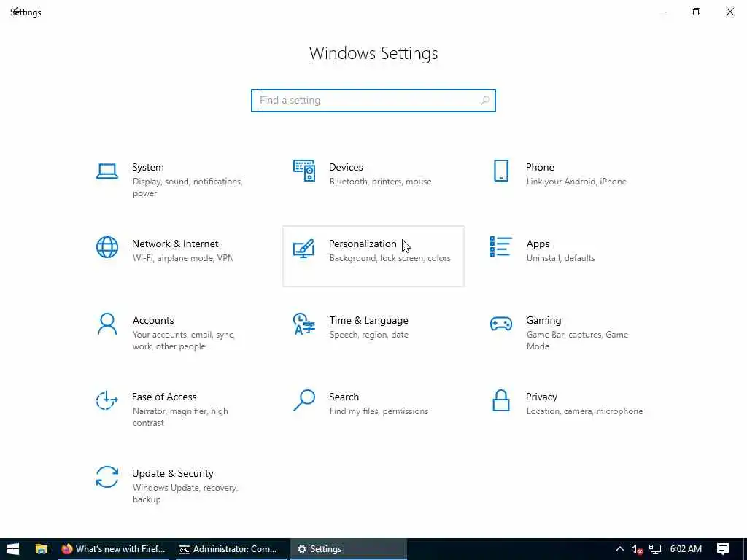Choose the Privacy heading
The height and width of the screenshot is (560, 747).
[541, 397]
